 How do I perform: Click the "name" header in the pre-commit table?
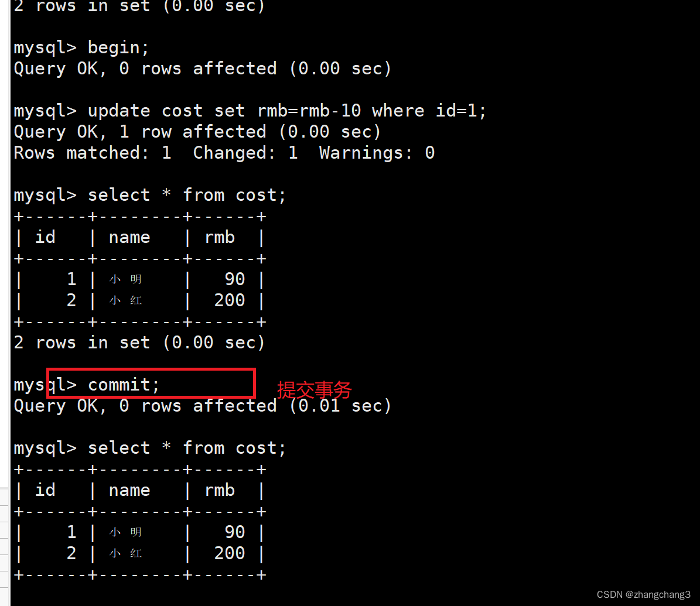(x=129, y=237)
